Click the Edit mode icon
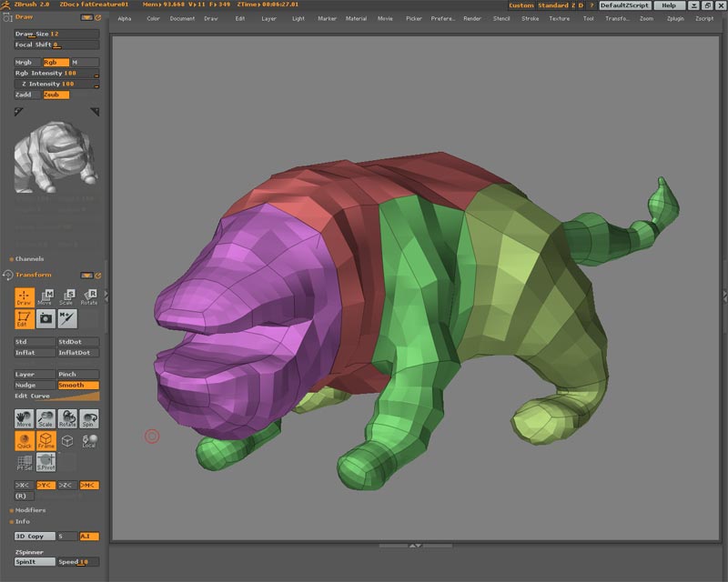The width and height of the screenshot is (728, 582). click(25, 318)
